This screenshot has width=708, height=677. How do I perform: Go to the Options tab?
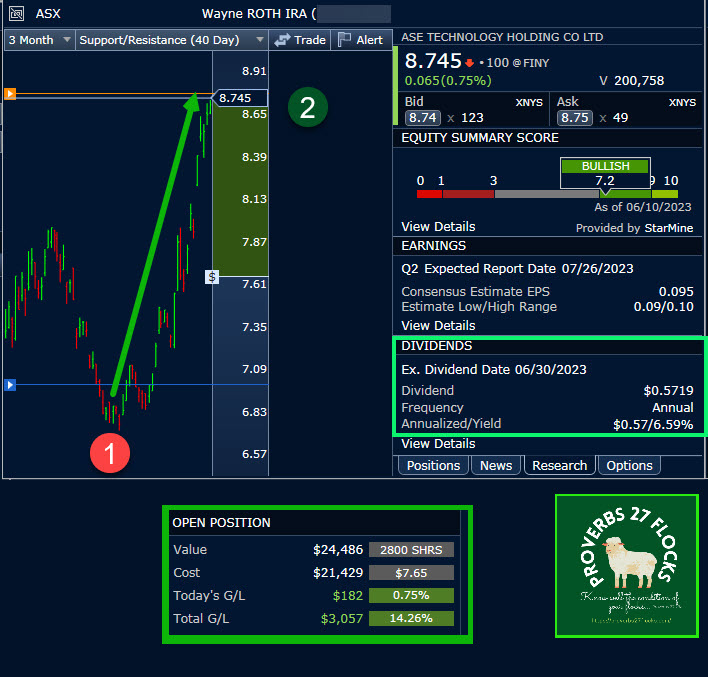[630, 465]
